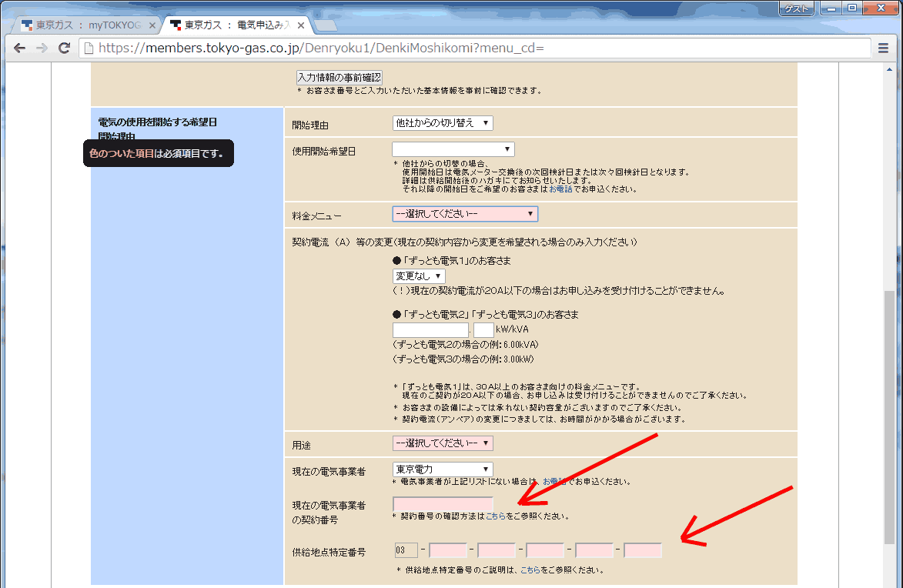Open the 用途 dropdown

[443, 443]
